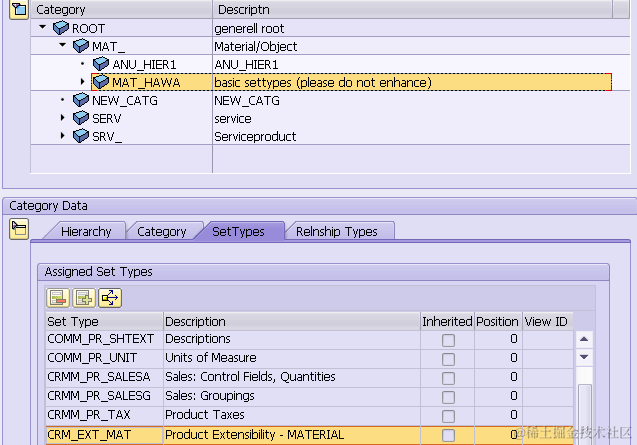Click the Set Type column header
Image resolution: width=637 pixels, height=445 pixels.
click(x=104, y=321)
